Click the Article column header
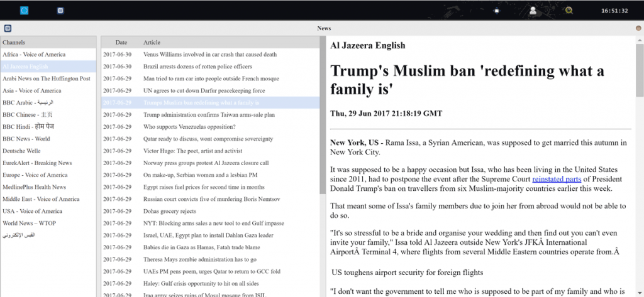 [x=152, y=42]
